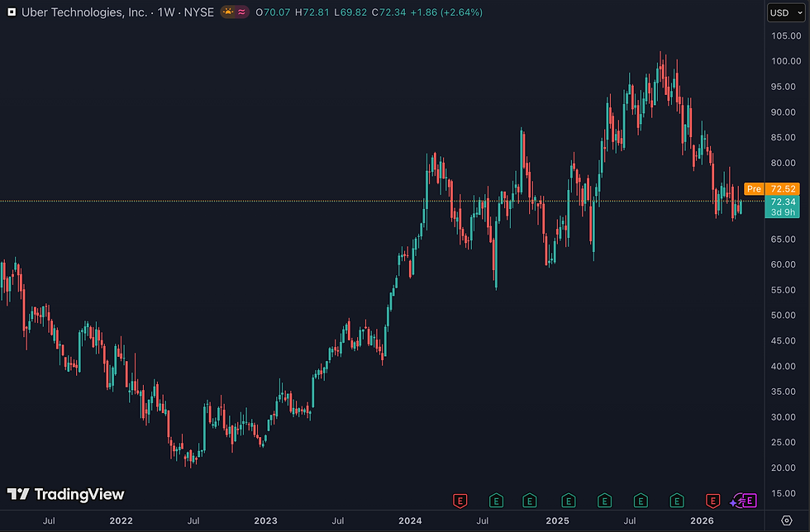Click the red earnings marker just after 2026

pos(712,501)
